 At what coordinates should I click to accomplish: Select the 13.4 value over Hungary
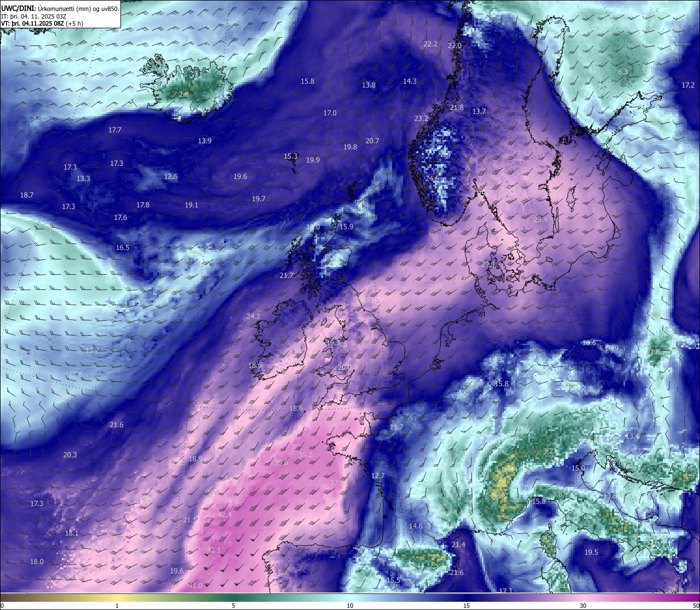point(632,436)
